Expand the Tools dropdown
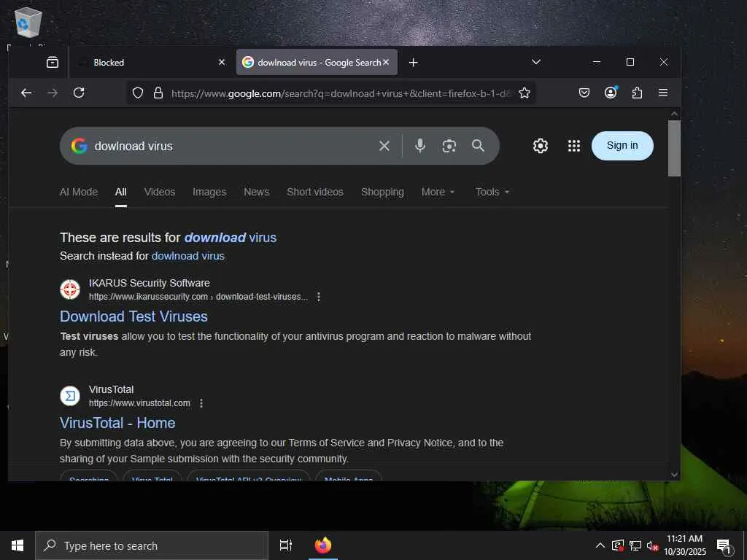Viewport: 747px width, 560px height. [x=492, y=192]
